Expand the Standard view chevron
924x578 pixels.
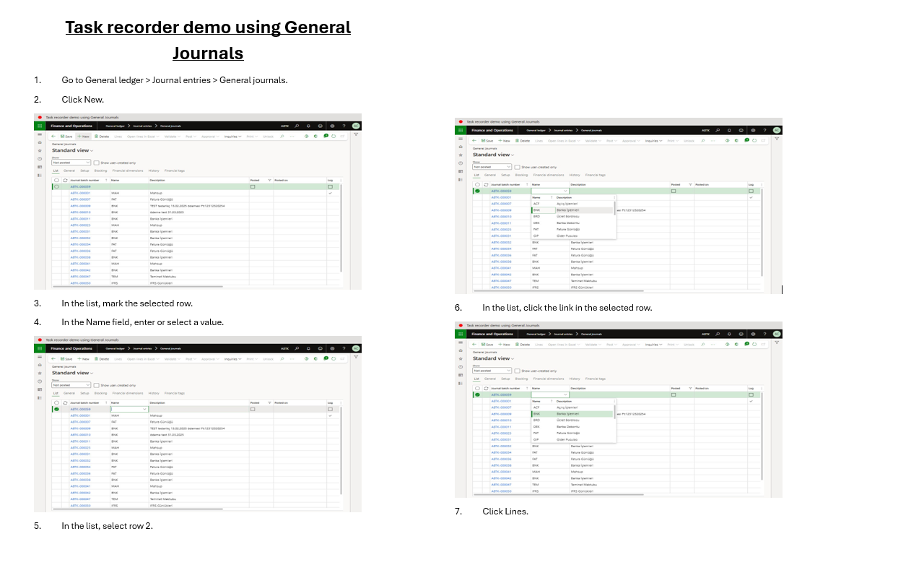pos(92,150)
